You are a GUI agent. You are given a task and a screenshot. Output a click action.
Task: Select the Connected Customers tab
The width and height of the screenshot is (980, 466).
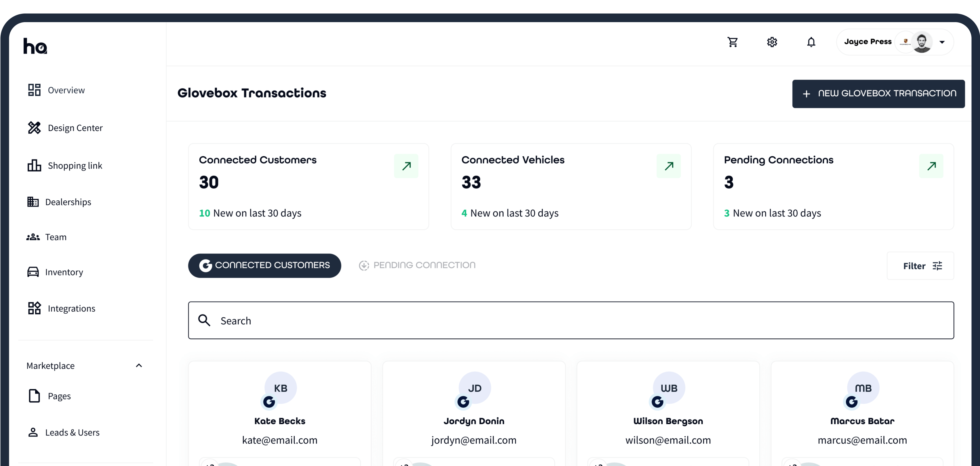(264, 265)
